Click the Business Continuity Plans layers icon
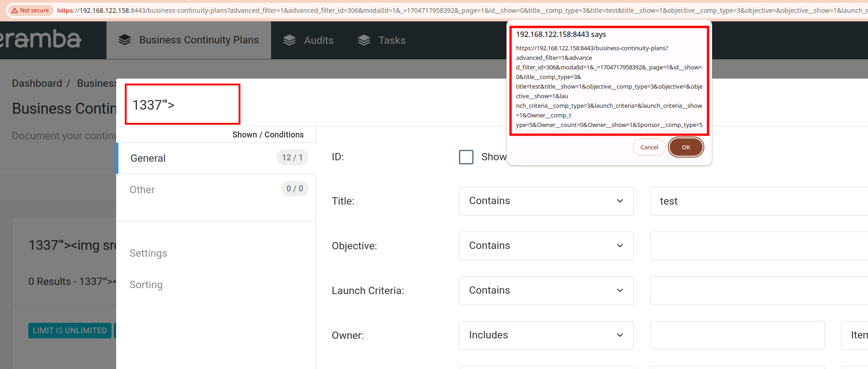 (x=124, y=40)
